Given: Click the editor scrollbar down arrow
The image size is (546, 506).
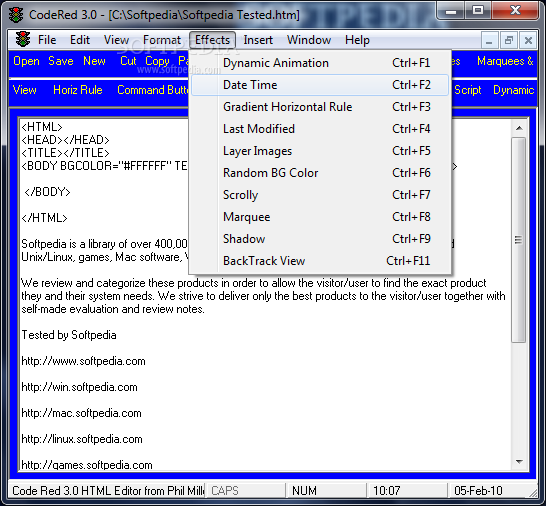Looking at the screenshot, I should (519, 462).
